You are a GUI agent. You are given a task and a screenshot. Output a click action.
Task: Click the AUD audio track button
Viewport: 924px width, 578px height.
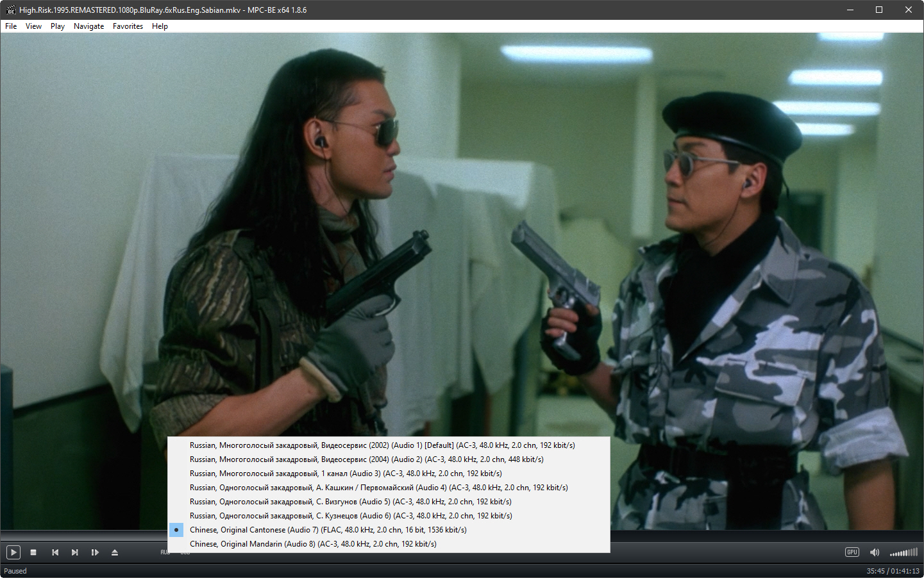tap(164, 552)
